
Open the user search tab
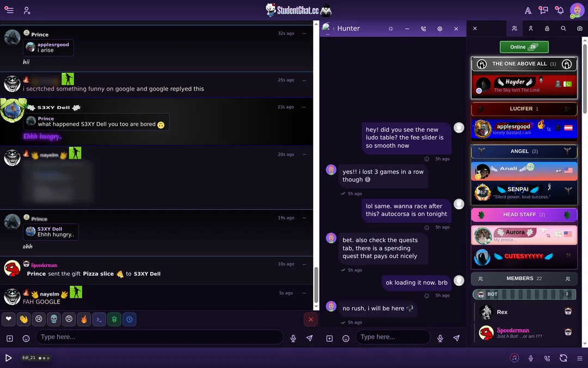click(563, 28)
